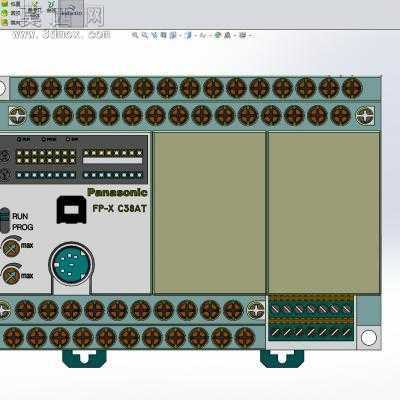
Task: Select the right DIN rail clip
Action: pyautogui.click(x=282, y=358)
